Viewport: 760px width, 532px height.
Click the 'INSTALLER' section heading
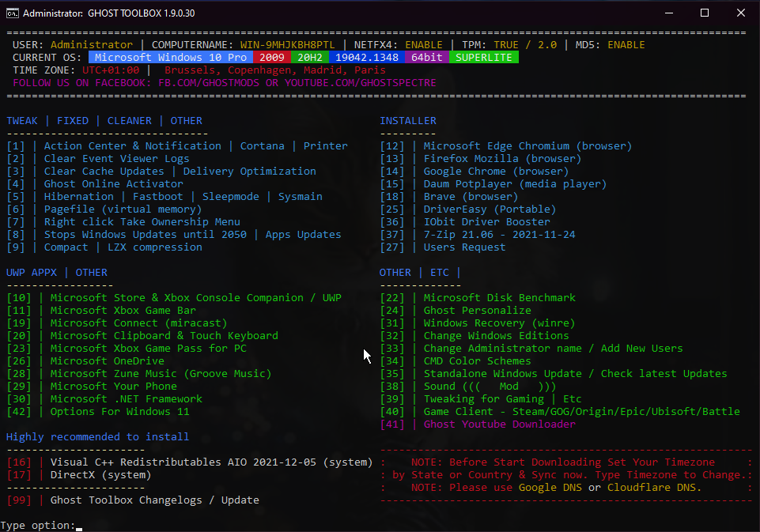coord(407,121)
